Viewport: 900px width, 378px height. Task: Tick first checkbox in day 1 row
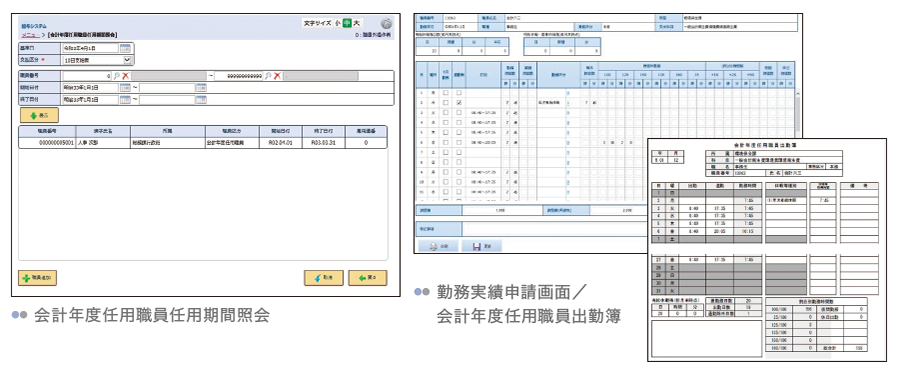pos(445,92)
